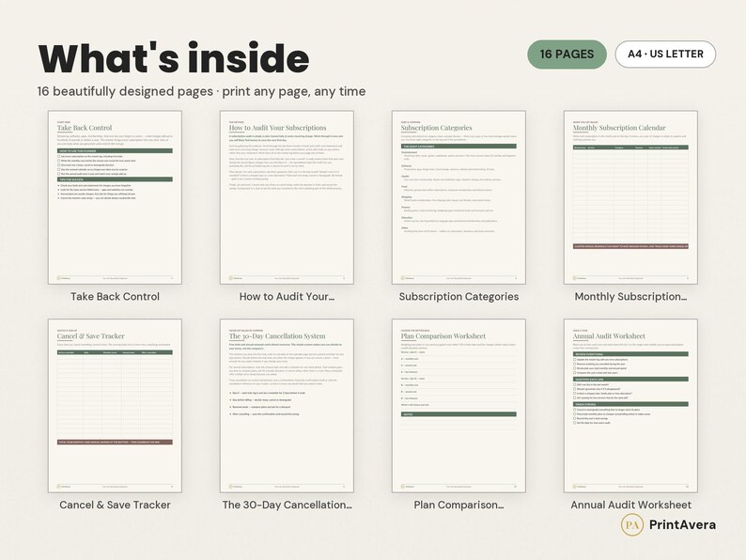Click the "How to use this planner" green bar
The image size is (746, 560).
[x=115, y=151]
